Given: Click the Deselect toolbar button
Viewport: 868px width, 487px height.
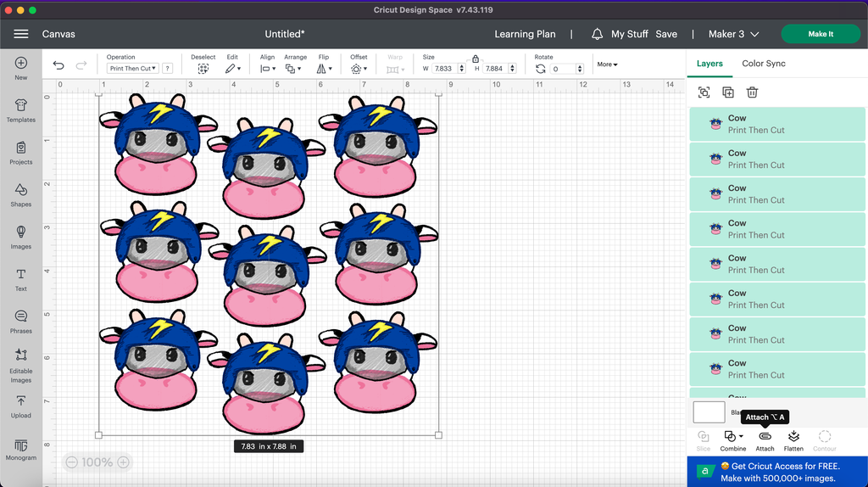Looking at the screenshot, I should 203,68.
